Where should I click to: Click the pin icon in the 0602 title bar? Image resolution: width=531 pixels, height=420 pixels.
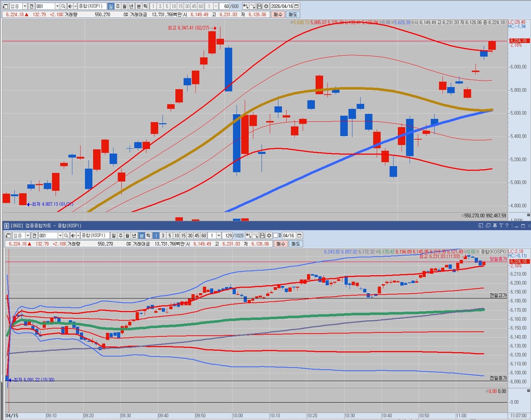click(x=495, y=225)
